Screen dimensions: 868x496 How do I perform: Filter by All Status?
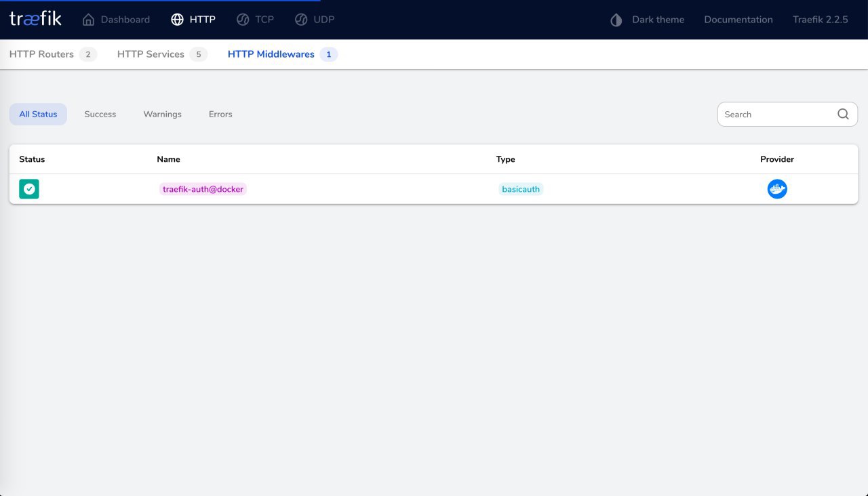(38, 115)
